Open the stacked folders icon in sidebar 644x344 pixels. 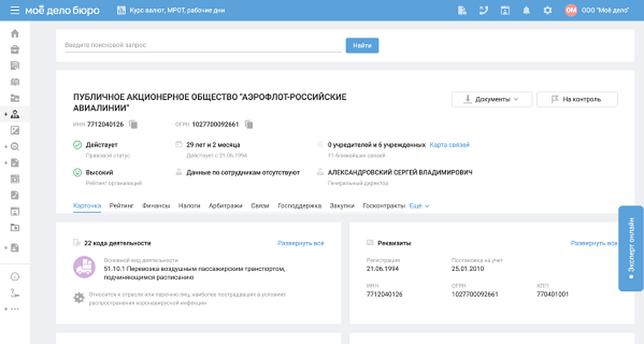tap(15, 98)
